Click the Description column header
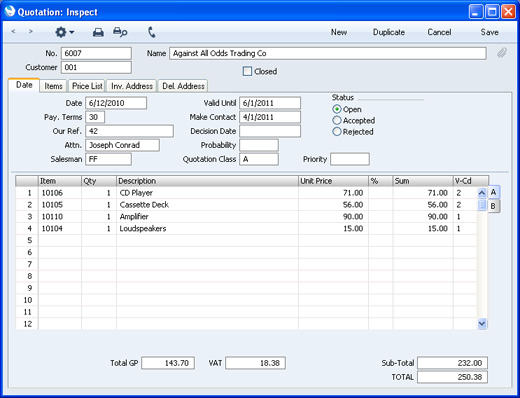The image size is (520, 398). click(x=207, y=181)
